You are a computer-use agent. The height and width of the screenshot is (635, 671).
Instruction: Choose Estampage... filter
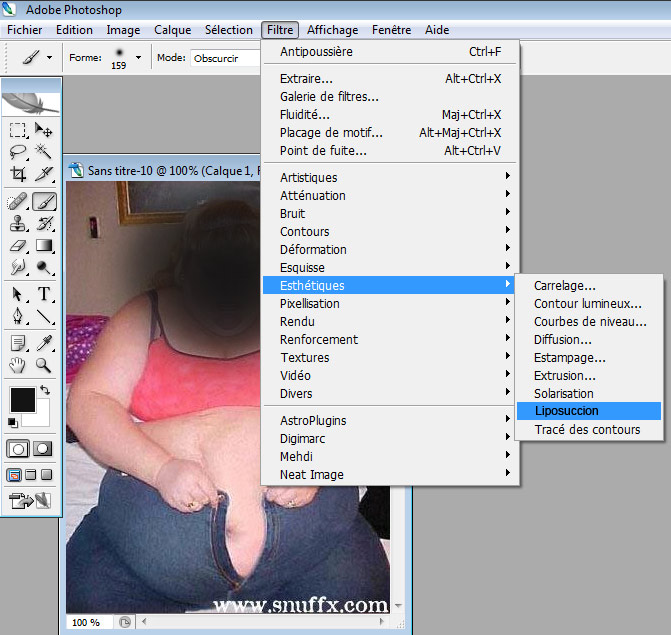click(x=589, y=357)
